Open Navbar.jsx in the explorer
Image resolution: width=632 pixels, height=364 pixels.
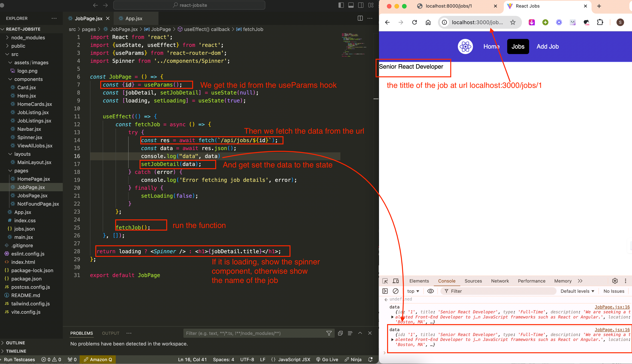pyautogui.click(x=29, y=129)
